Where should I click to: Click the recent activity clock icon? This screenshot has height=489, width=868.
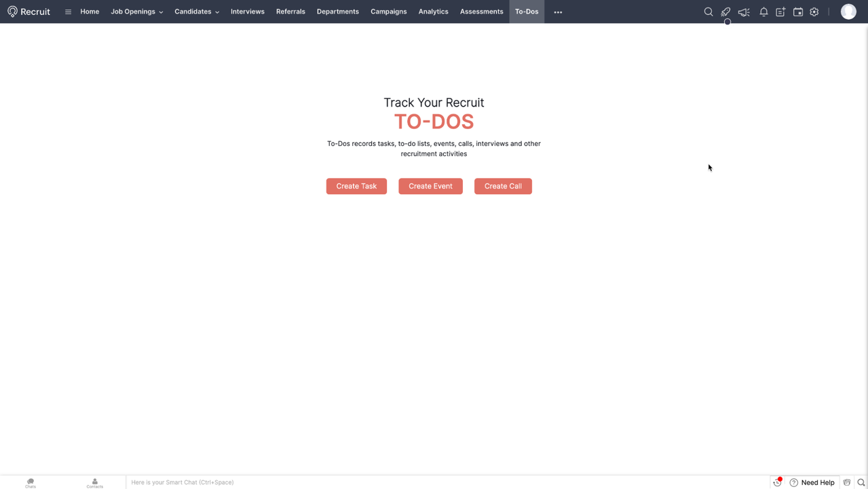(x=778, y=482)
